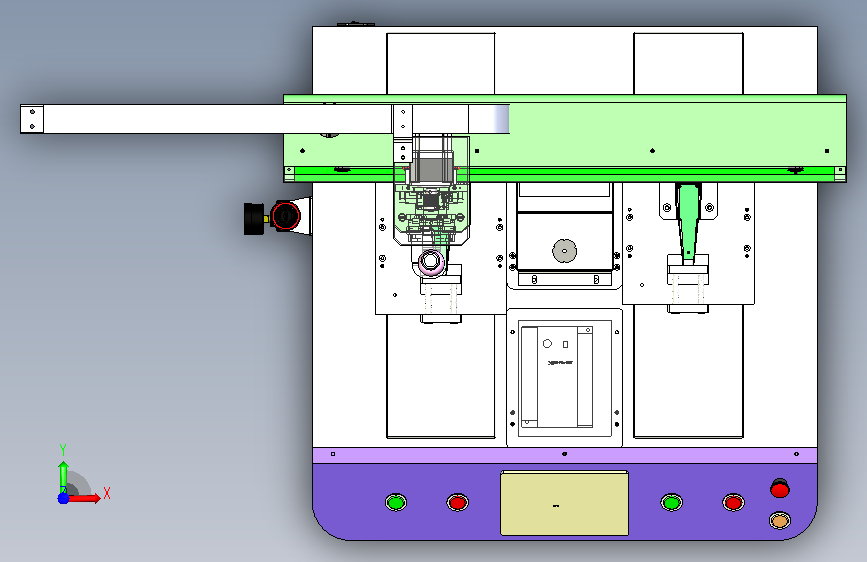
Task: Select the lilac strip above the purple front panel
Action: coord(565,455)
